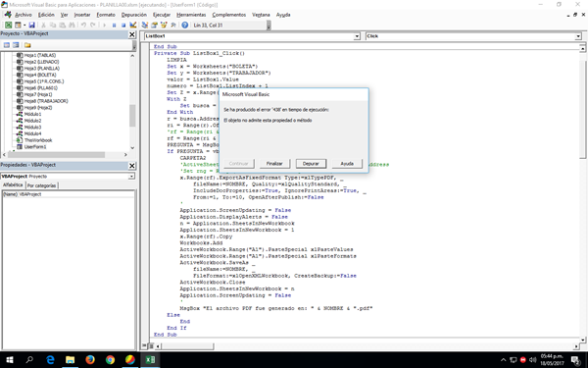588x368 pixels.
Task: Open the Toolbox icon in toolbar
Action: [x=173, y=26]
